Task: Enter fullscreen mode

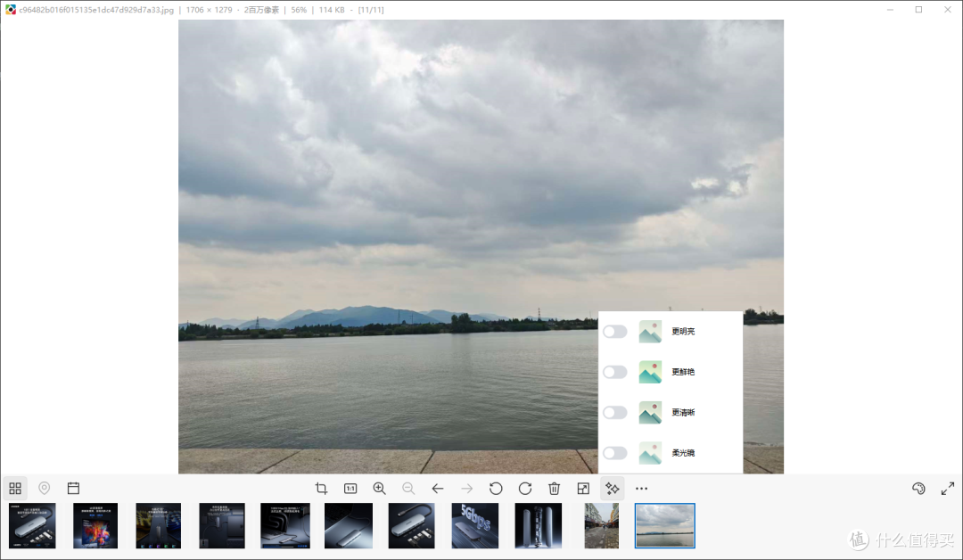Action: pyautogui.click(x=948, y=488)
